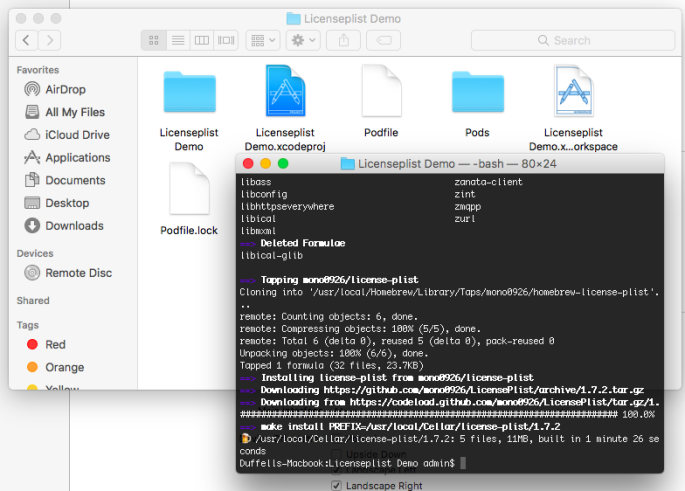This screenshot has width=685, height=491.
Task: Switch Finder to Cover Flow view
Action: (x=226, y=41)
